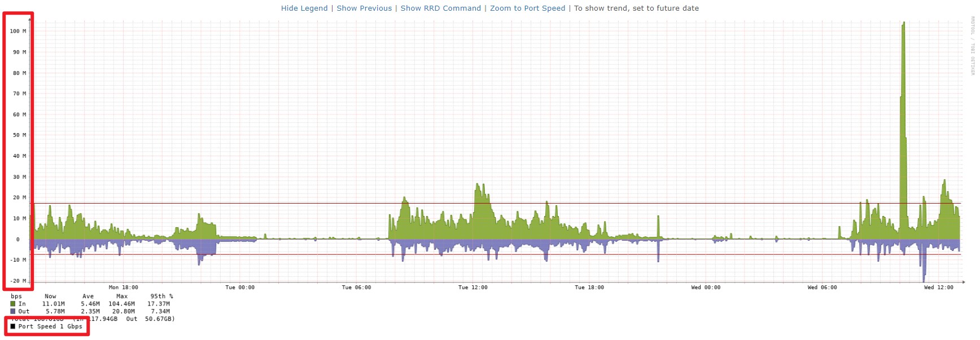Click the 100 M y-axis label
The height and width of the screenshot is (340, 980).
pyautogui.click(x=18, y=32)
